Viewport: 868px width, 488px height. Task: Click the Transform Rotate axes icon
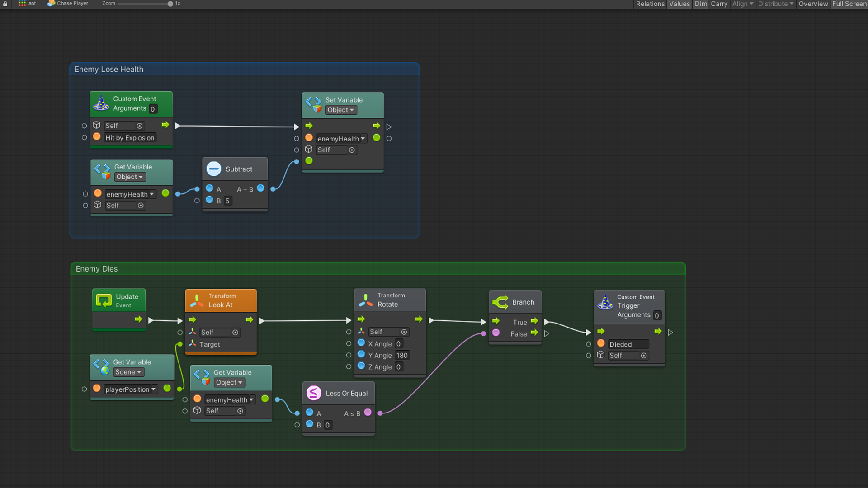365,300
